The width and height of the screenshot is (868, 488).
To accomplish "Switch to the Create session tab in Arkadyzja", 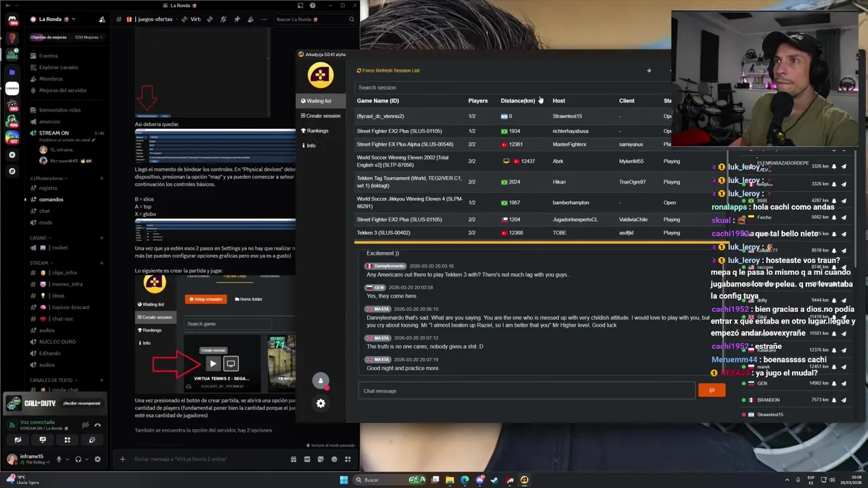I will point(321,116).
